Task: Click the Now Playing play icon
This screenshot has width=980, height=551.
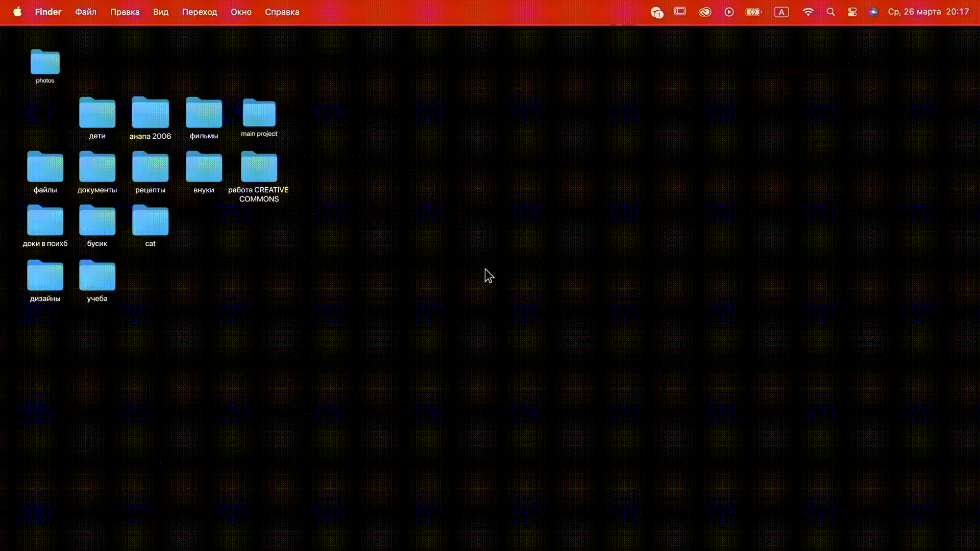Action: pyautogui.click(x=729, y=12)
